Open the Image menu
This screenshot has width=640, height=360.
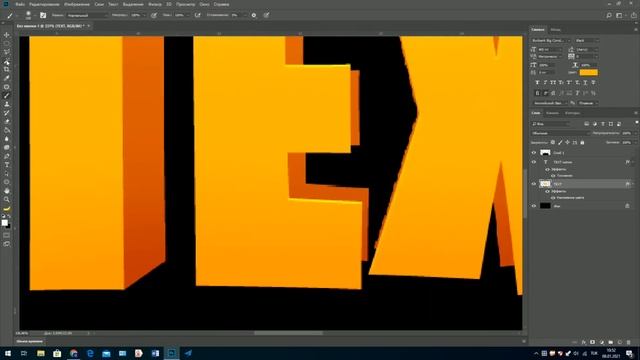click(x=77, y=4)
